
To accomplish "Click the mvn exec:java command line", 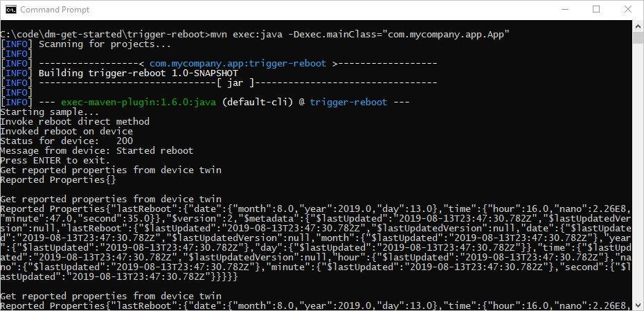I will 255,35.
